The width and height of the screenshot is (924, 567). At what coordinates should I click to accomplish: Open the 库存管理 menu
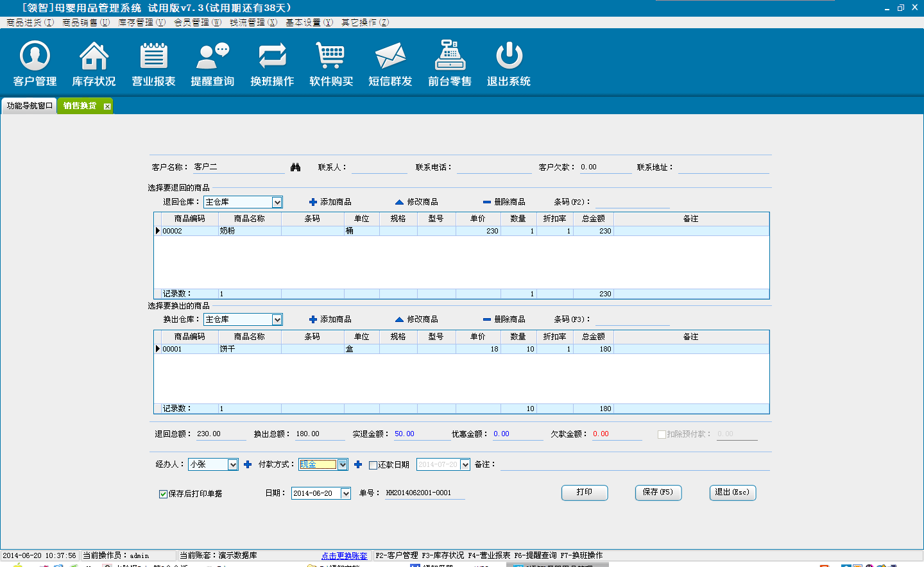pos(141,22)
